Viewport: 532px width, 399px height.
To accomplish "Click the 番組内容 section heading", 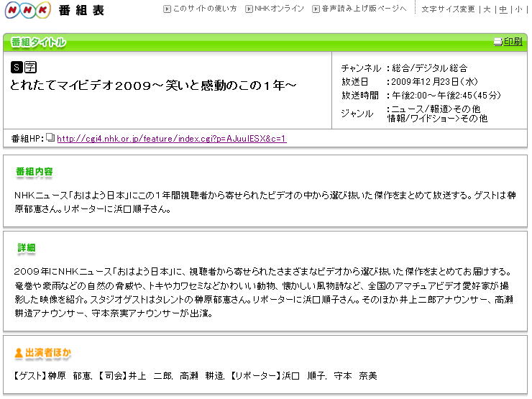I will (35, 172).
